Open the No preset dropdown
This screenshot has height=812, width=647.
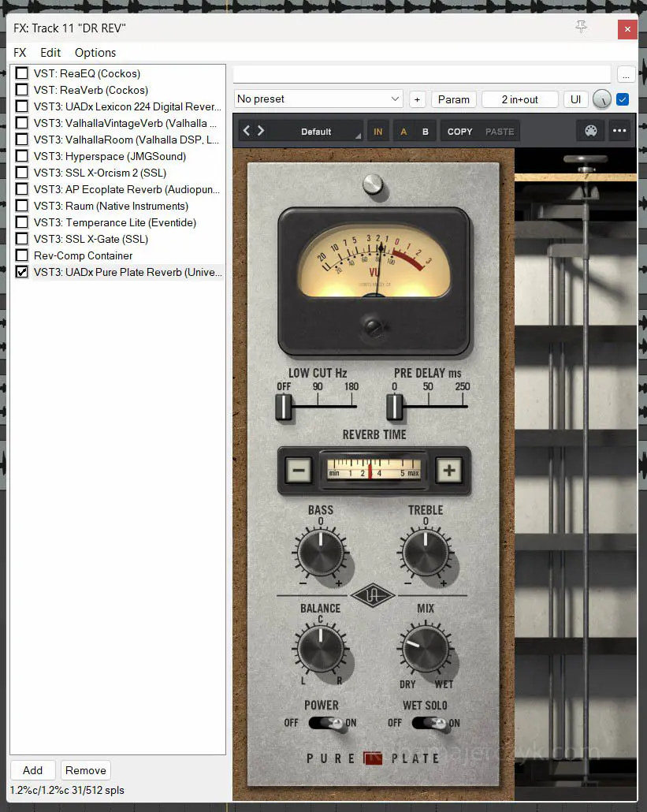(318, 99)
